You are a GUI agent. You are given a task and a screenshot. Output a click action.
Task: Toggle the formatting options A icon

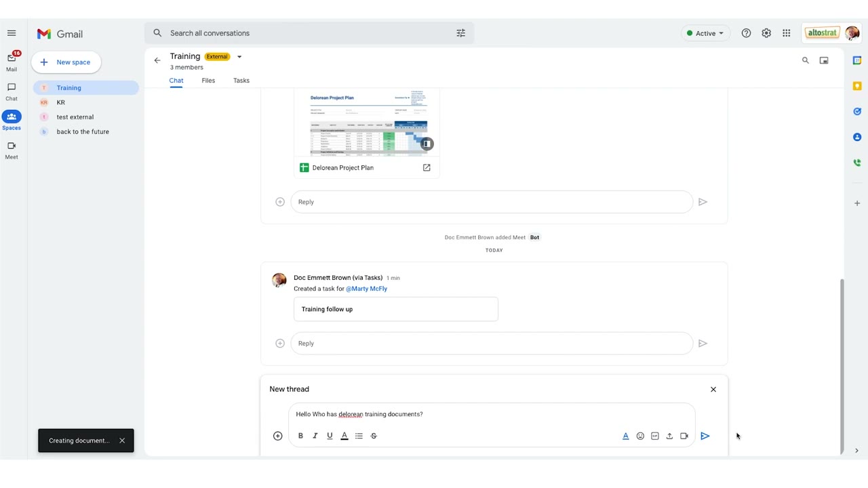[x=626, y=436]
